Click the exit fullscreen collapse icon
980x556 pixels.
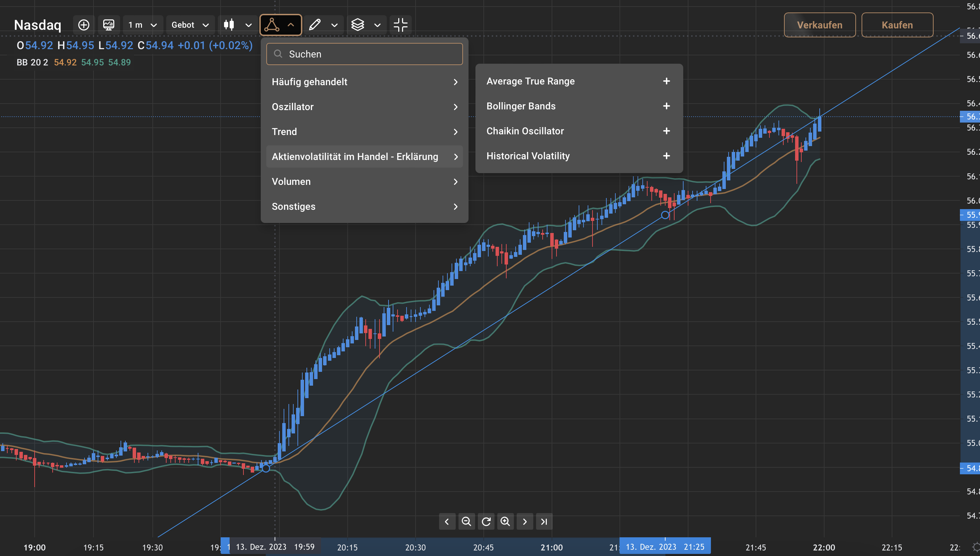coord(401,25)
